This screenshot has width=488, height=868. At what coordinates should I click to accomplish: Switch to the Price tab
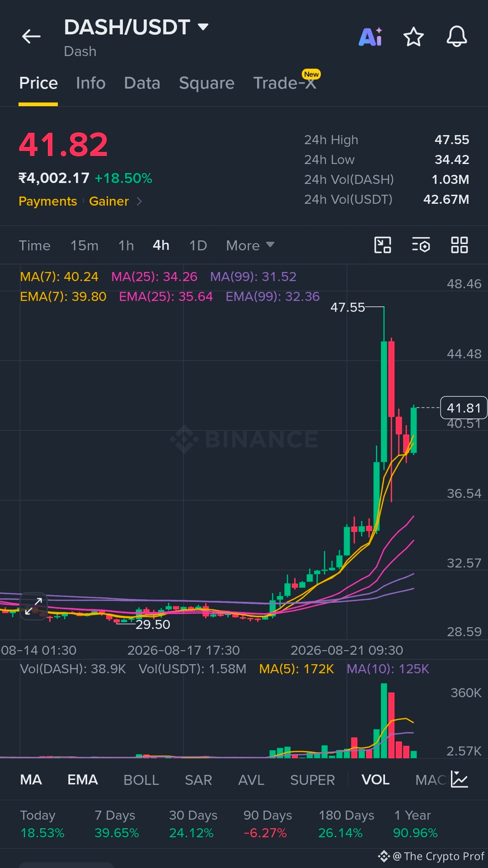pyautogui.click(x=38, y=83)
